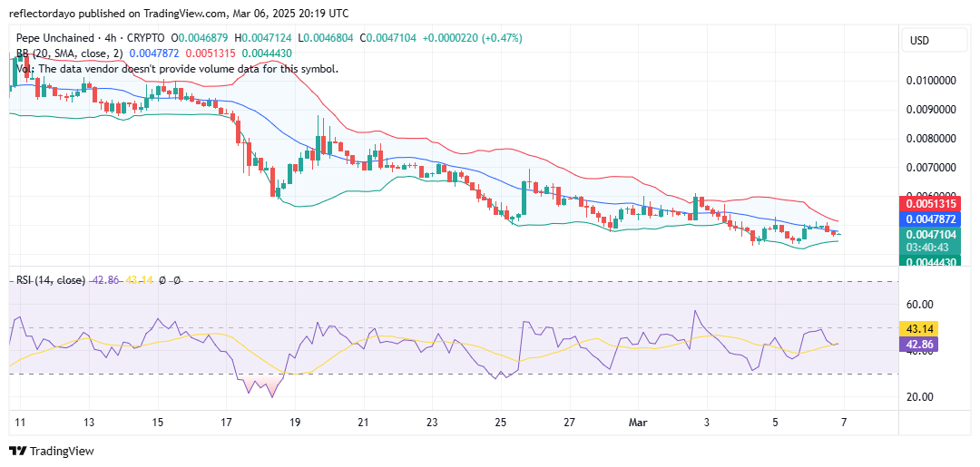Image resolution: width=980 pixels, height=467 pixels.
Task: Click the date label 5 on time axis
Action: (x=775, y=422)
